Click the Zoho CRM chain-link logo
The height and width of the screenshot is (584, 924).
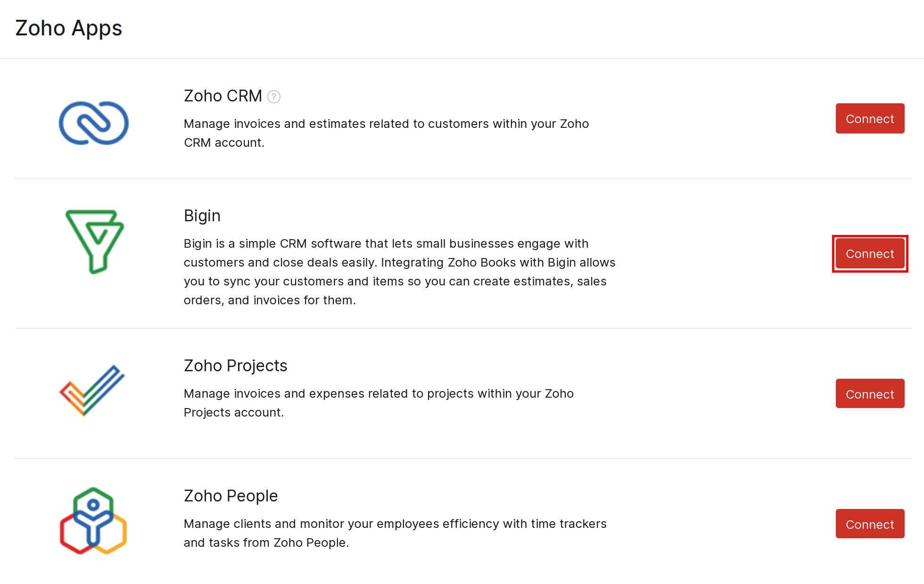click(93, 123)
